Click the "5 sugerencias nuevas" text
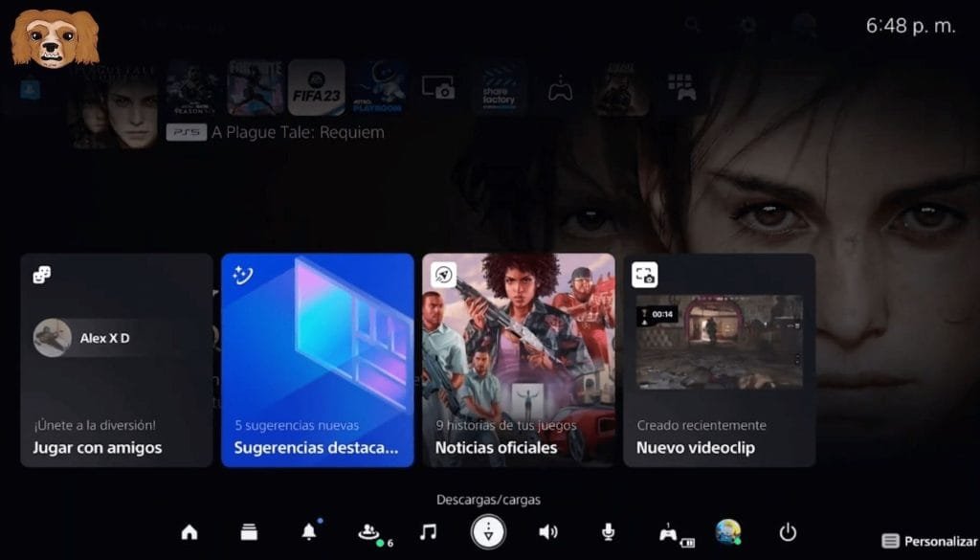 [x=297, y=426]
